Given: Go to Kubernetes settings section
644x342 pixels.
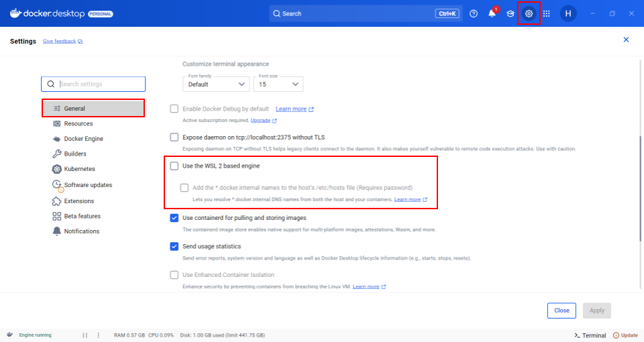Looking at the screenshot, I should click(79, 169).
